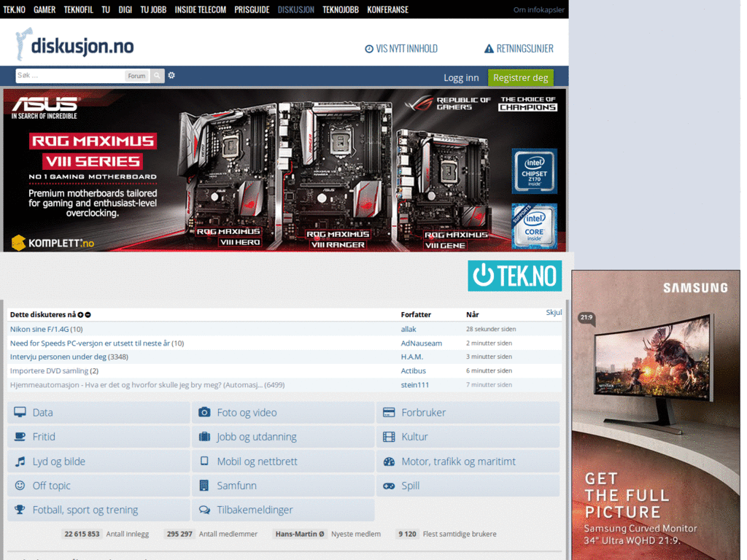Click the Spill gamepad icon

pos(389,486)
